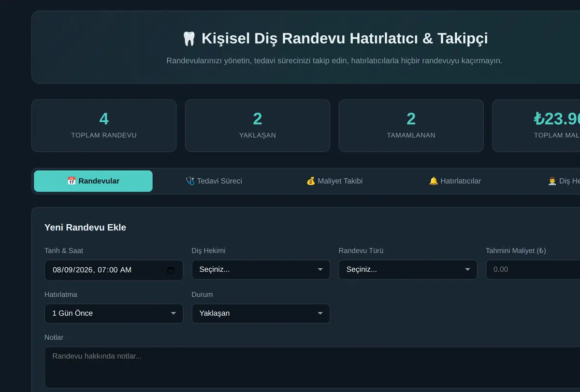Click the tooth icon in the page title
The image size is (580, 392).
pyautogui.click(x=189, y=39)
